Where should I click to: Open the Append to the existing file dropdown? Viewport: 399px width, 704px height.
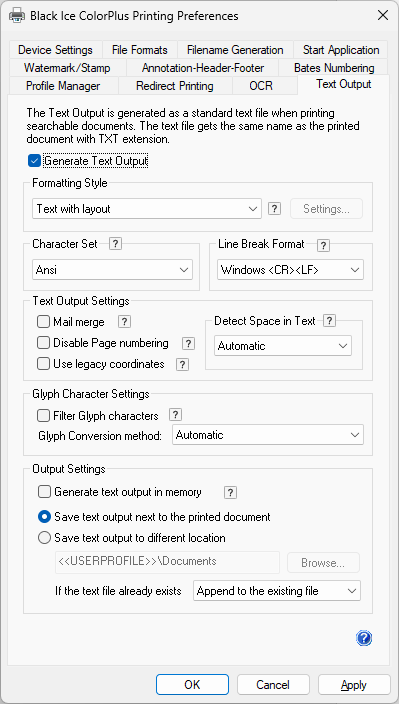pos(276,590)
